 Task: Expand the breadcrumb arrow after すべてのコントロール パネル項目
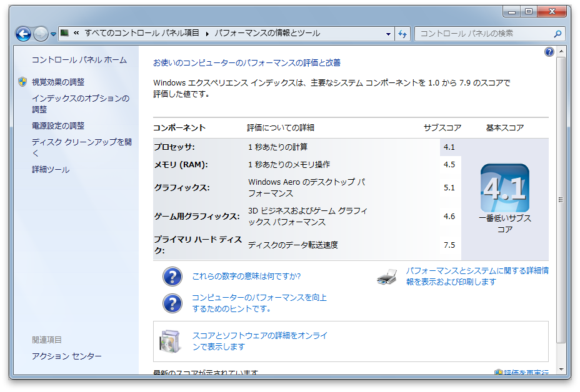[x=207, y=34]
